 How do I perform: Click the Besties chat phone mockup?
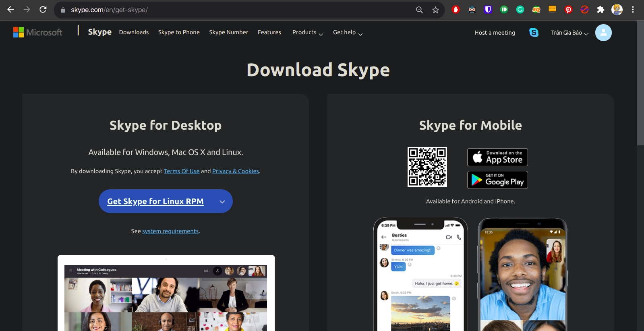(x=420, y=274)
